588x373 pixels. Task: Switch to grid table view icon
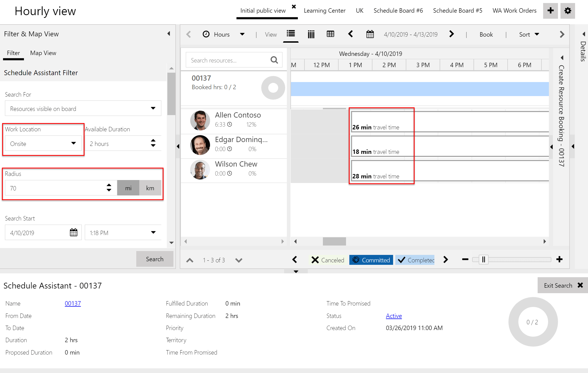coord(330,34)
